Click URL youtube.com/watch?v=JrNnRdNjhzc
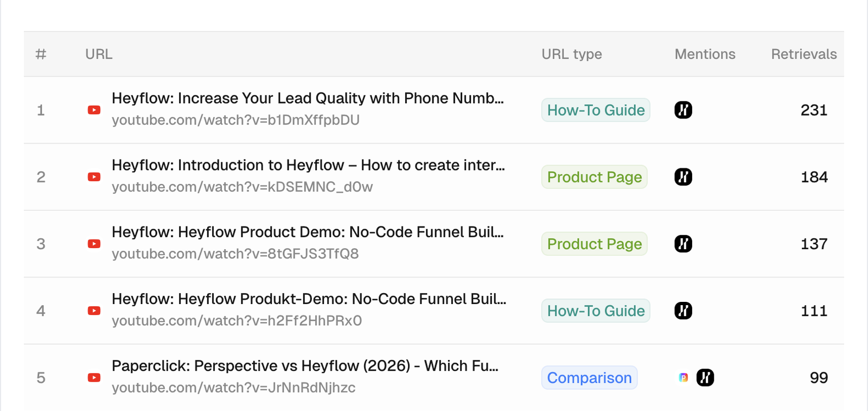Screen dimensions: 868x411 [233, 388]
